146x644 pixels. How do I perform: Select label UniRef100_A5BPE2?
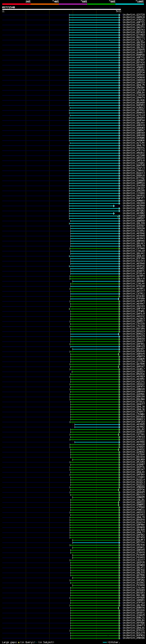[x=133, y=67]
